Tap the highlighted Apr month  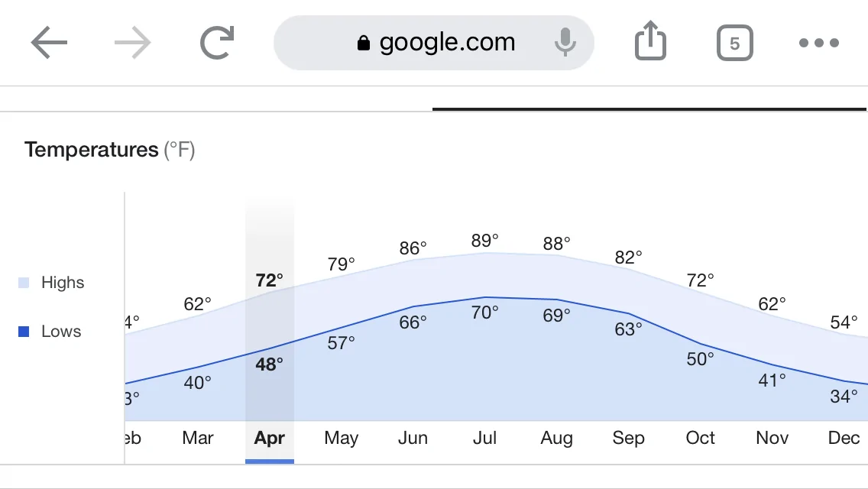click(x=269, y=438)
